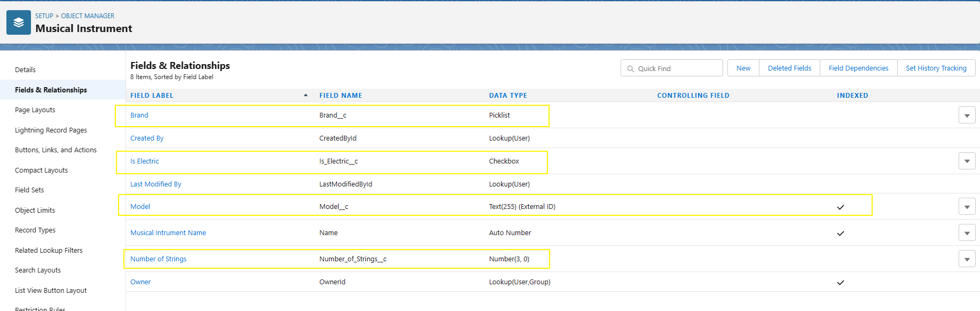Image resolution: width=980 pixels, height=311 pixels.
Task: Open the Page Layouts sidebar section
Action: 35,110
